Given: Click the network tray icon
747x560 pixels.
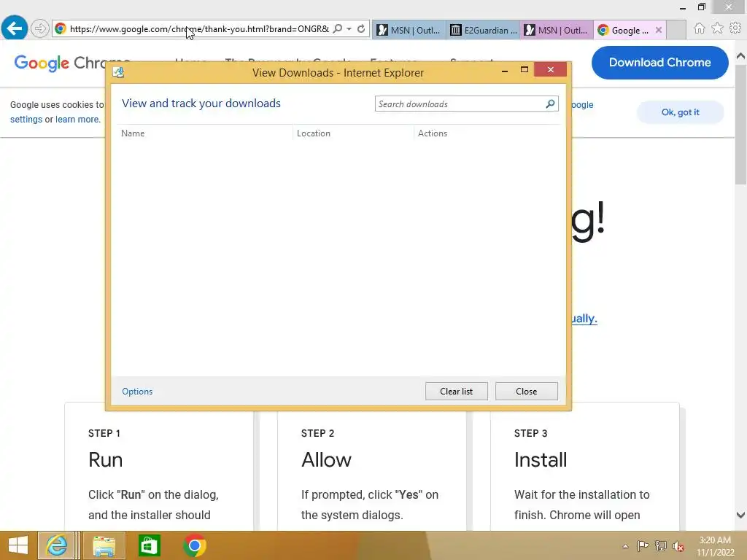Looking at the screenshot, I should pos(661,546).
